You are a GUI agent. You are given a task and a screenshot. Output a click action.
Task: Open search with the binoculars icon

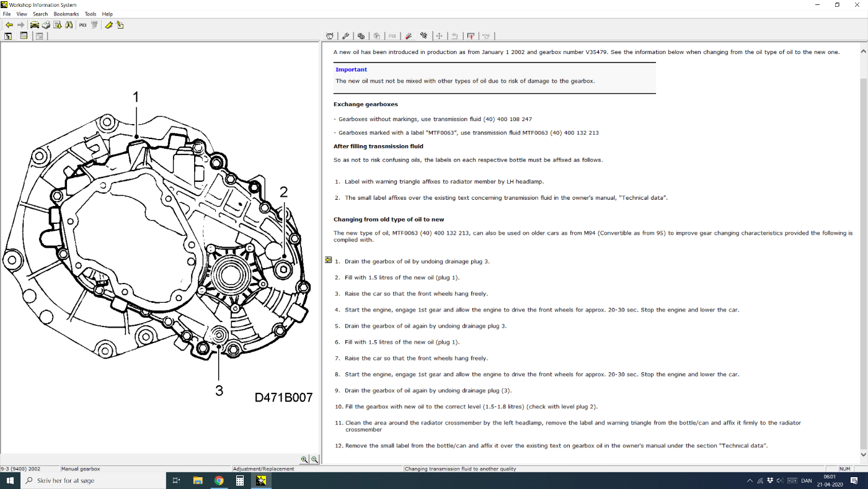click(69, 25)
